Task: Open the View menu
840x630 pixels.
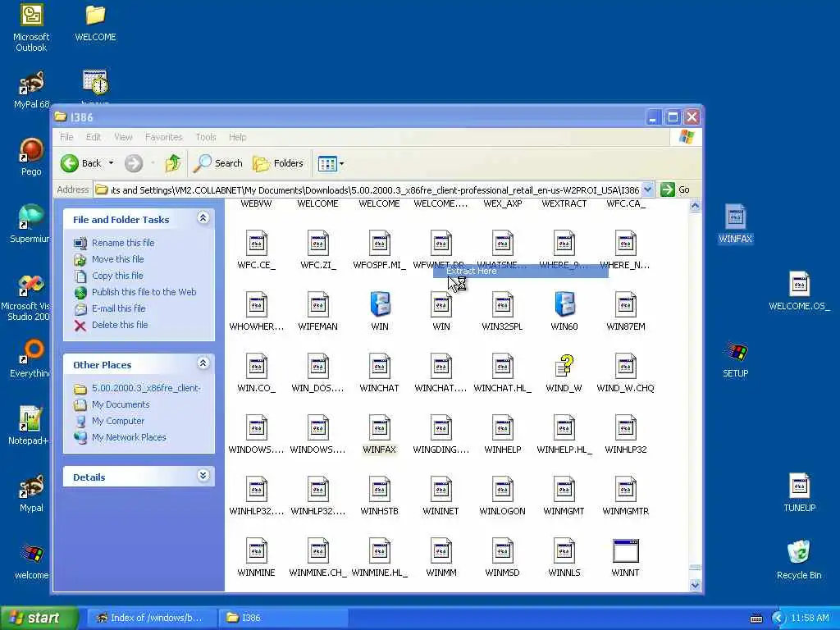Action: [x=123, y=137]
